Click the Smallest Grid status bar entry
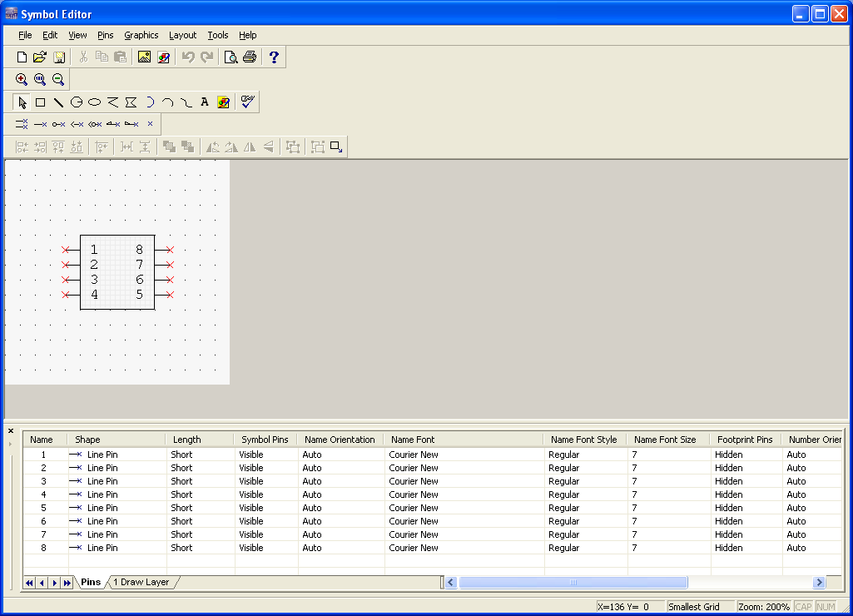 700,607
